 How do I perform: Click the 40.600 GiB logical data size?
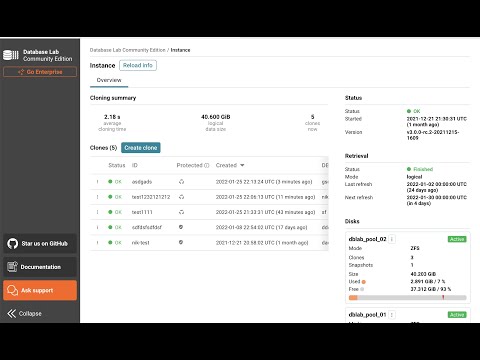216,117
